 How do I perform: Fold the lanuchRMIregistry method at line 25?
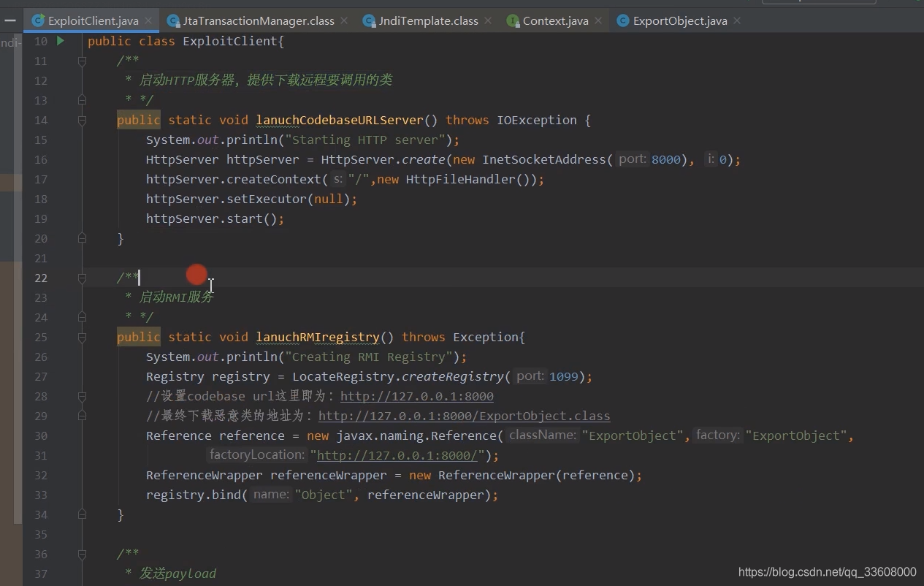[82, 337]
